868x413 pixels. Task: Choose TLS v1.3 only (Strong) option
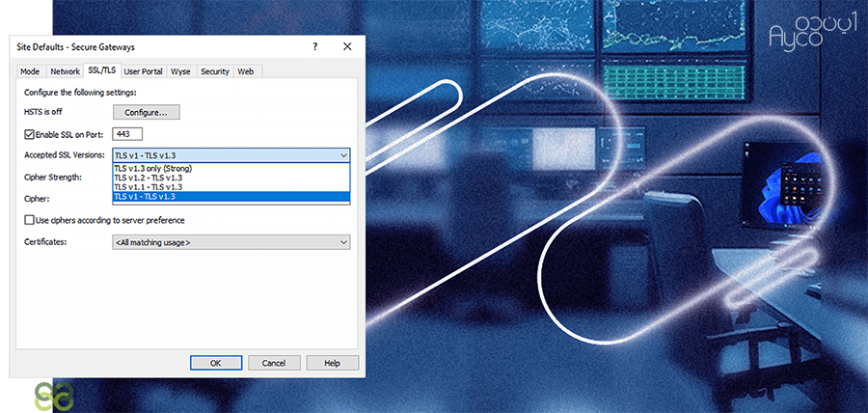tap(231, 168)
